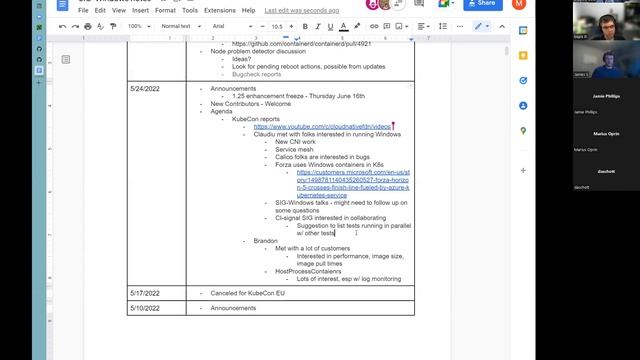The image size is (640, 360).
Task: Open the Calendar side panel
Action: click(x=523, y=31)
